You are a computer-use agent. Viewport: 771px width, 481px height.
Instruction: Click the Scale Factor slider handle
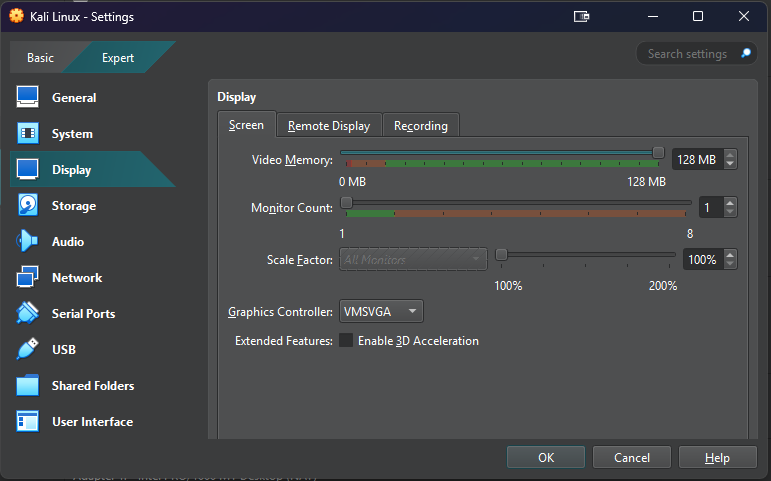[x=501, y=254]
